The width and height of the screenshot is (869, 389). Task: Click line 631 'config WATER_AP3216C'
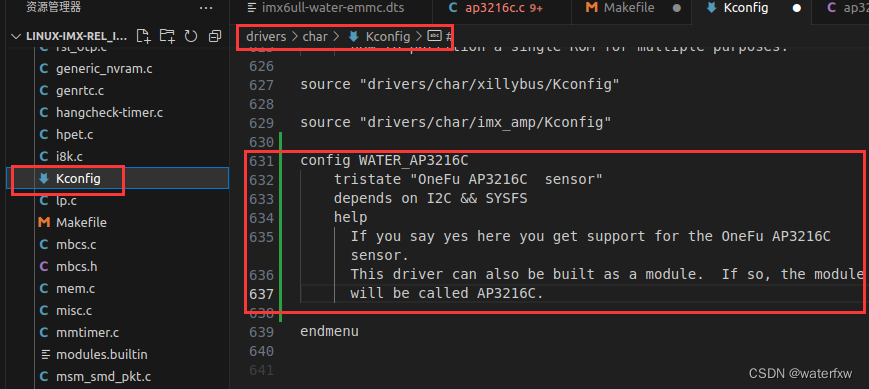(384, 161)
